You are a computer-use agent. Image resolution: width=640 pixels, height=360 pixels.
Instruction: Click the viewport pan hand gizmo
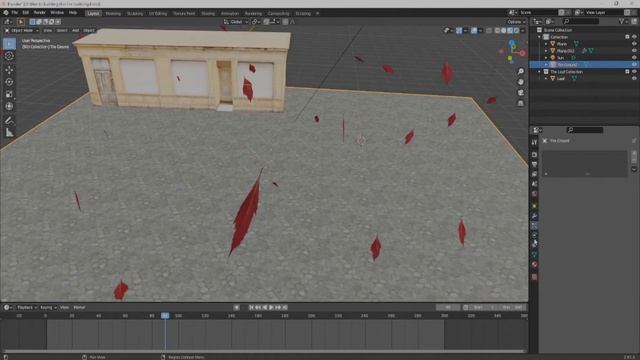click(521, 82)
